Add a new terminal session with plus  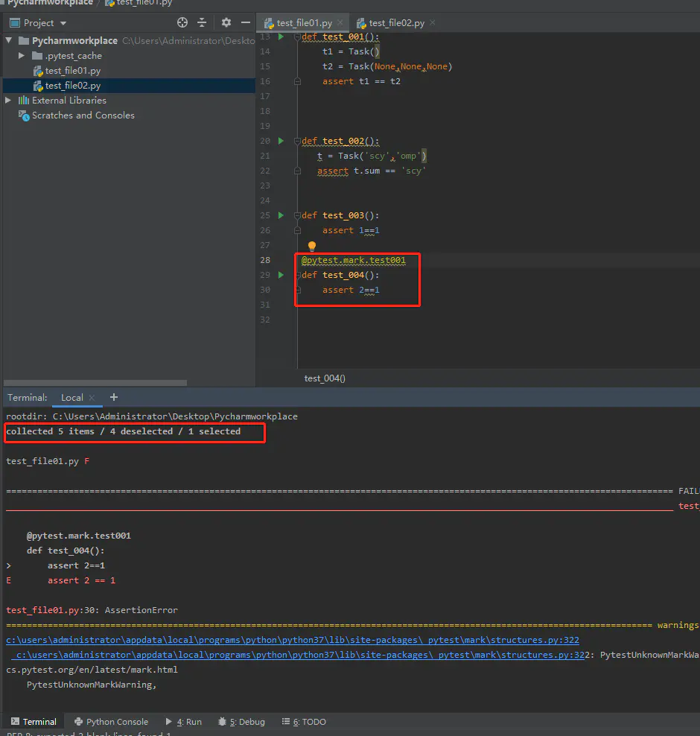click(113, 398)
